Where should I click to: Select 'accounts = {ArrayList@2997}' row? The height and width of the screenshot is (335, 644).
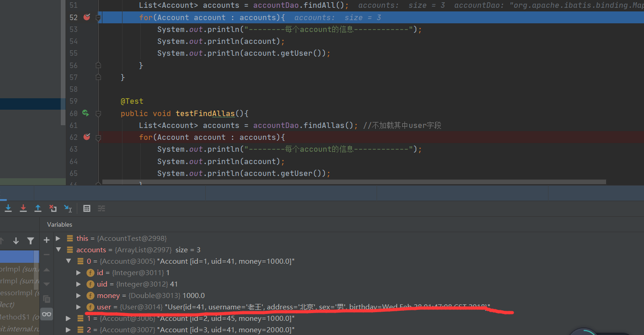[138, 250]
